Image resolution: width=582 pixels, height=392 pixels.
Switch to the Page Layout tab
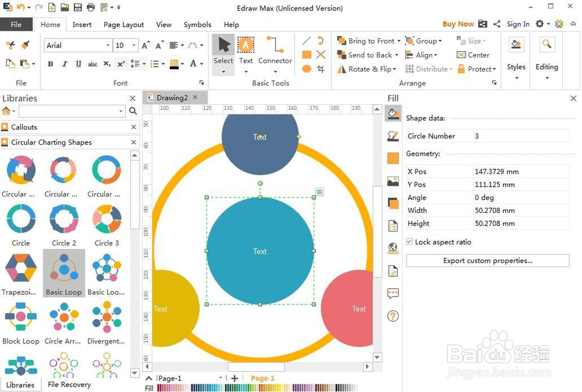tap(123, 24)
